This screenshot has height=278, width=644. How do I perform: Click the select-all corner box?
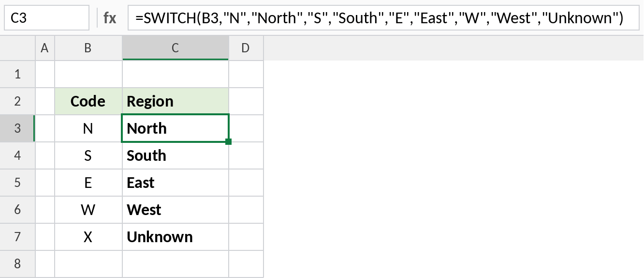pos(18,48)
